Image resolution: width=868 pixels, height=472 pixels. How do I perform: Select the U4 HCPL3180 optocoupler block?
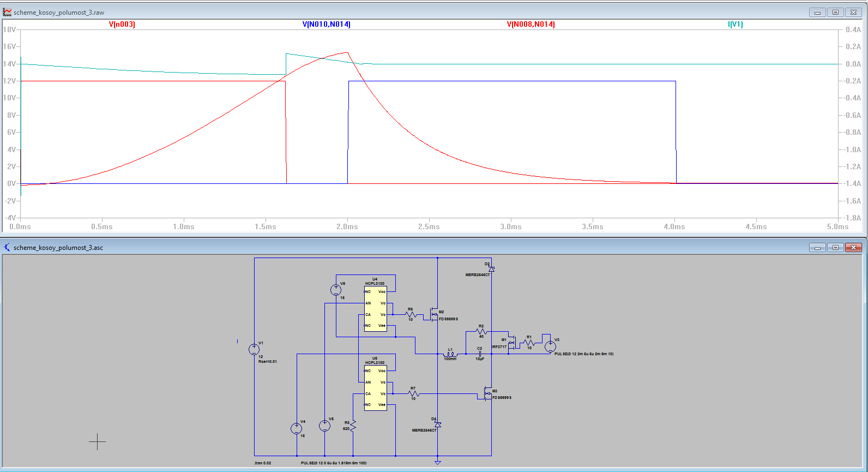[x=375, y=308]
